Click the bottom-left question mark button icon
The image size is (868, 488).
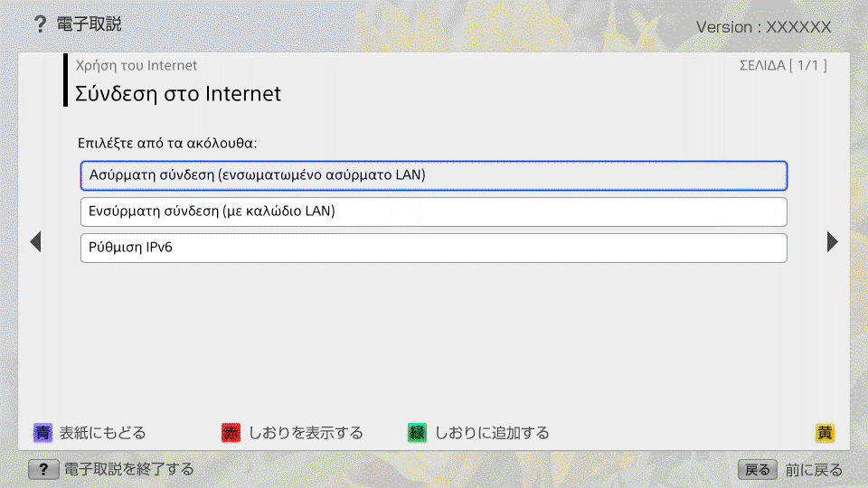(43, 470)
